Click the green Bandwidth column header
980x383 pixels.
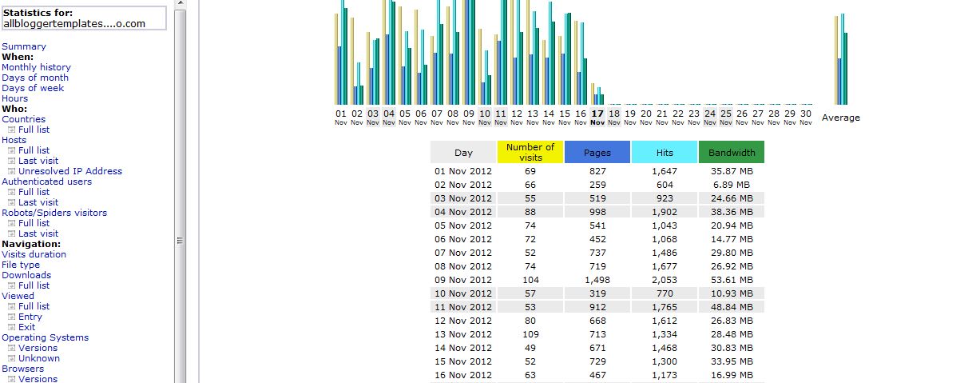(x=732, y=152)
